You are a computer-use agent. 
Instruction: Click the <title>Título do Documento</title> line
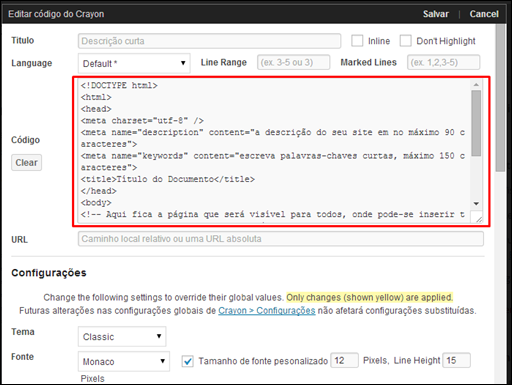(x=168, y=179)
